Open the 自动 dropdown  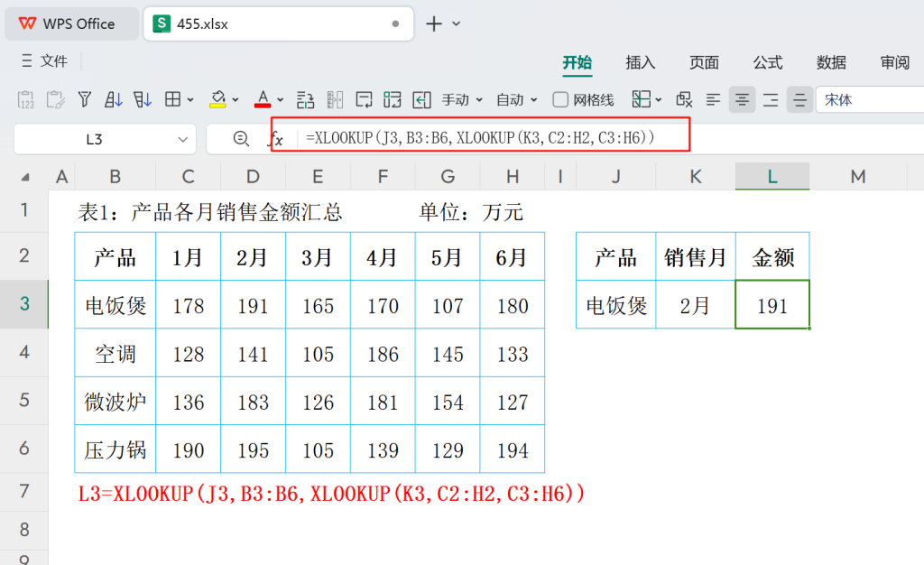pyautogui.click(x=517, y=100)
